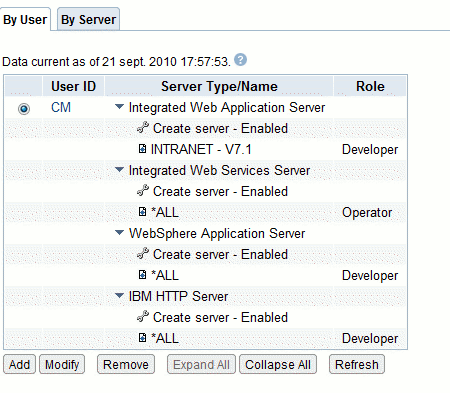Click wrench icon under Integrated Web Services Server

tap(143, 191)
